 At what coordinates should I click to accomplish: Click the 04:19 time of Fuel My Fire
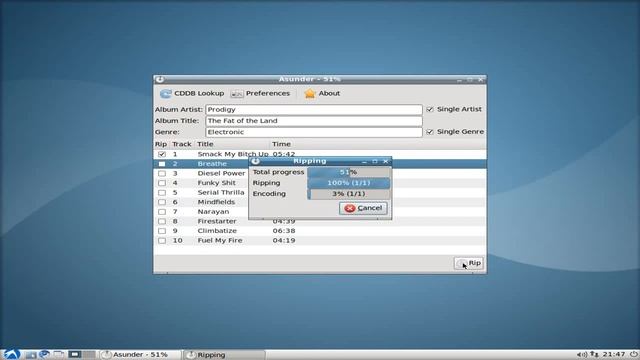coord(284,240)
